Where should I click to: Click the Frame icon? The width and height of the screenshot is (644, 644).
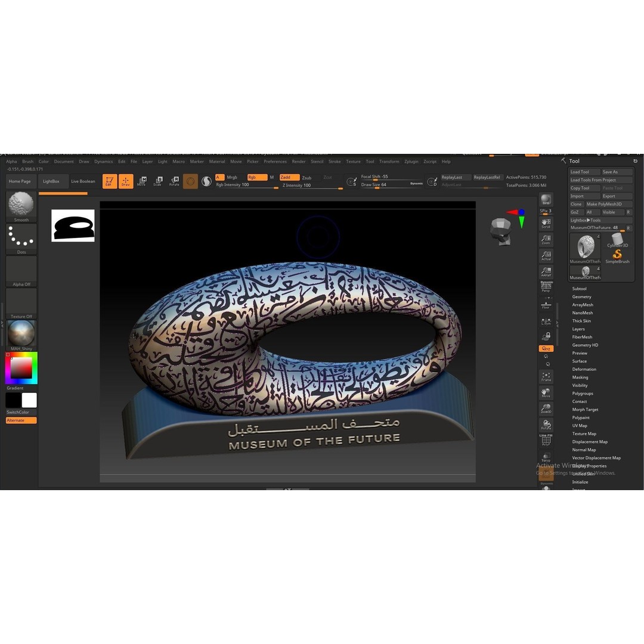coord(546,377)
